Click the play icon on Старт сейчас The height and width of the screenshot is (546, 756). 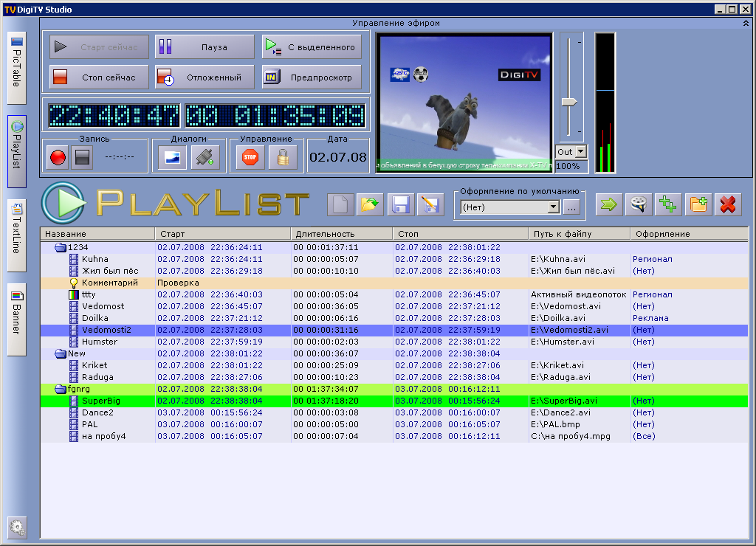61,46
